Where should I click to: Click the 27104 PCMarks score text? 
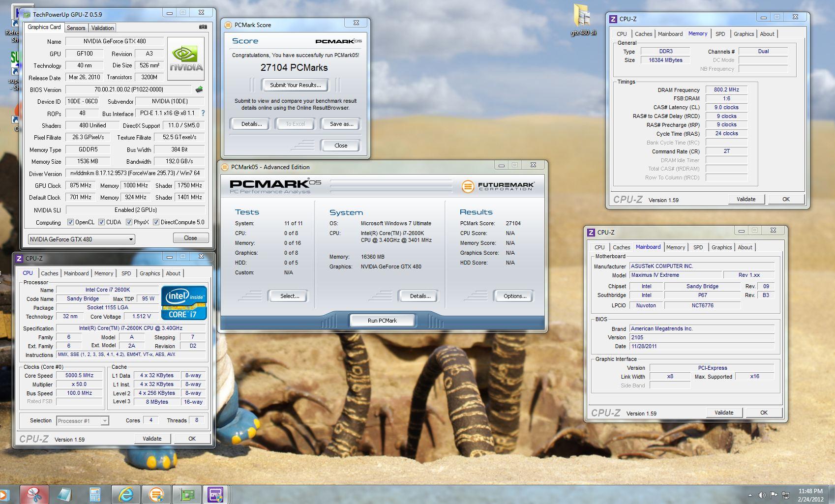(294, 68)
